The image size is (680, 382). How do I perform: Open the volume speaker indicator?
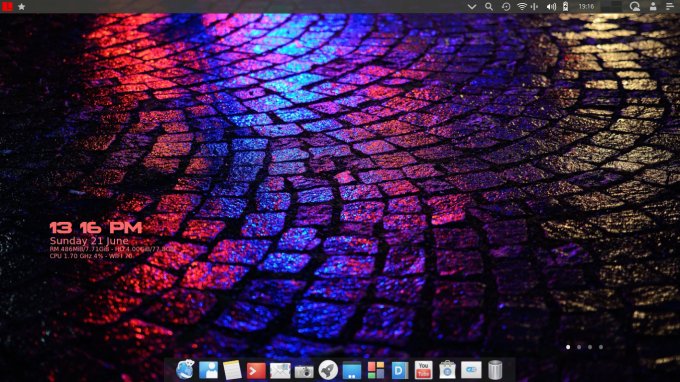click(x=551, y=7)
